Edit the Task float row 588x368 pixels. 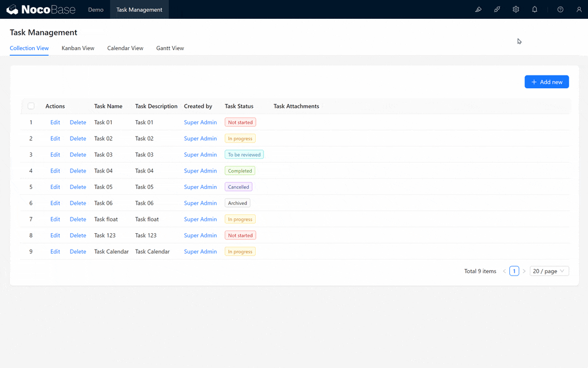click(x=55, y=219)
